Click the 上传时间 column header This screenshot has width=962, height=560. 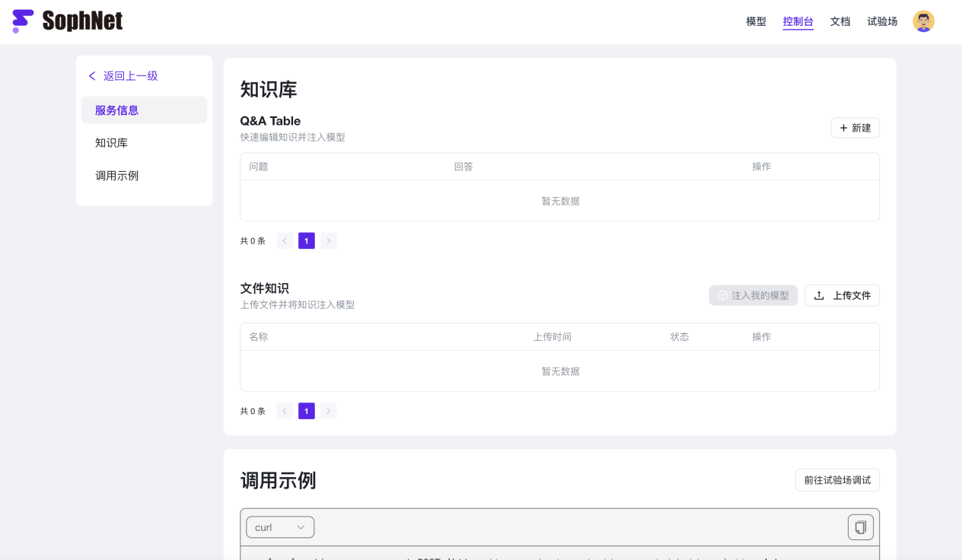tap(553, 336)
